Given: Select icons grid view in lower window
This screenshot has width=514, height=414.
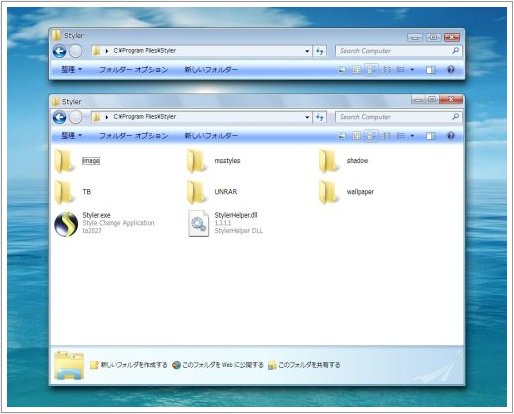Looking at the screenshot, I should 357,136.
